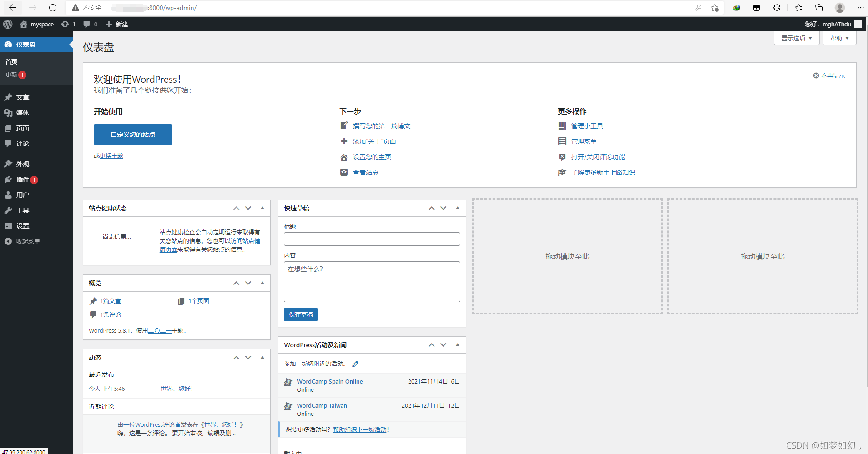The height and width of the screenshot is (454, 868).
Task: Toggle 快速草稿 panel collapse triangle
Action: pyautogui.click(x=458, y=208)
